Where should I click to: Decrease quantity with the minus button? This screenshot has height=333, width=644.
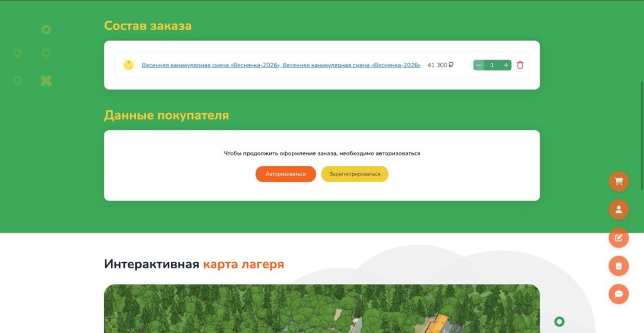[479, 65]
